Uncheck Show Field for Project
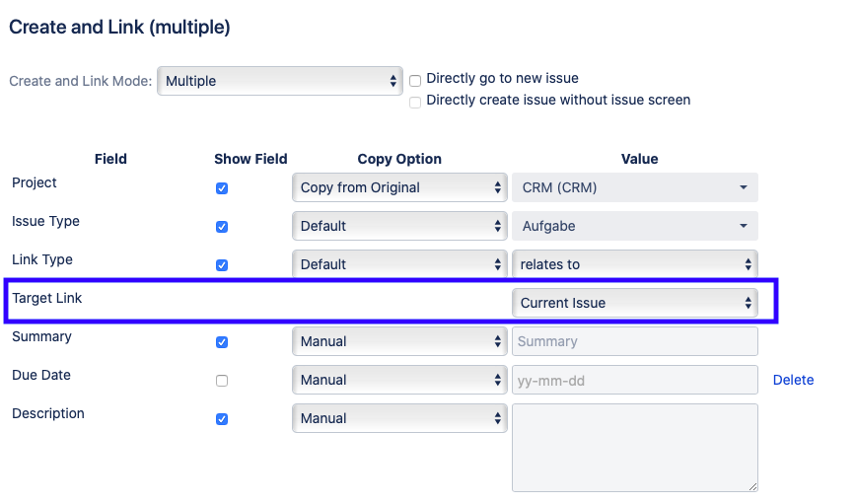 (x=222, y=188)
